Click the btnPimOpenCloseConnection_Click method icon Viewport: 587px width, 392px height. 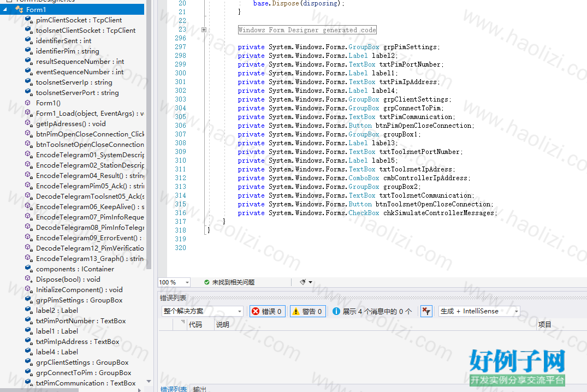[28, 134]
